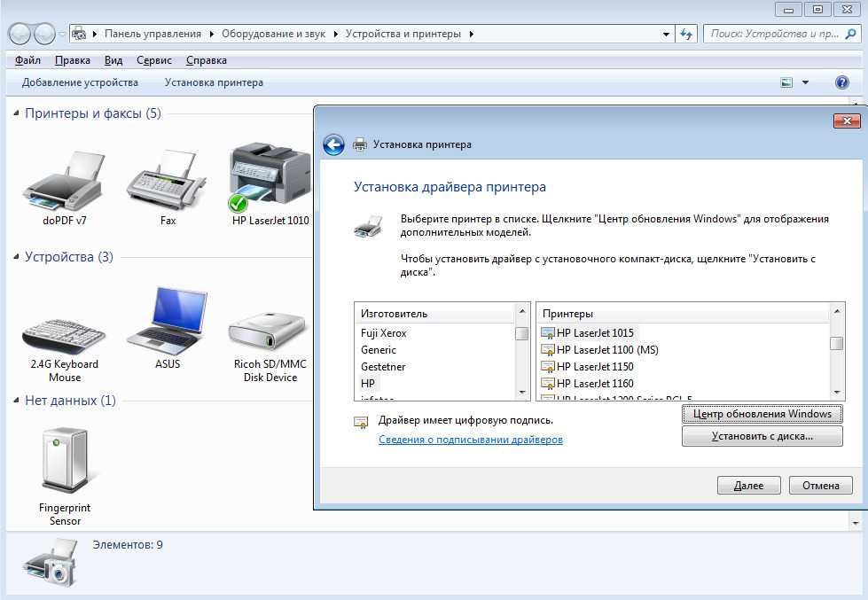868x600 pixels.
Task: Click the HP LaserJet 1015 driver icon
Action: 547,333
